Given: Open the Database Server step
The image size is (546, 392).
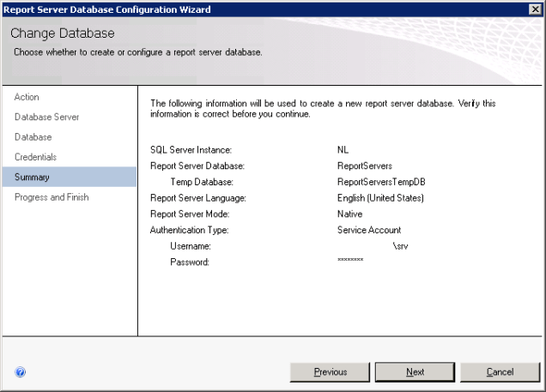Looking at the screenshot, I should tap(46, 117).
